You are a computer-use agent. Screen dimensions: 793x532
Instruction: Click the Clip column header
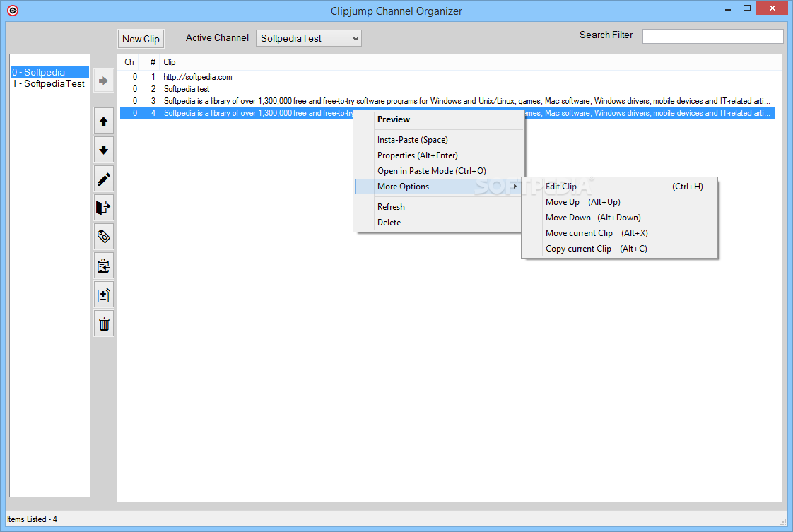[x=466, y=62]
